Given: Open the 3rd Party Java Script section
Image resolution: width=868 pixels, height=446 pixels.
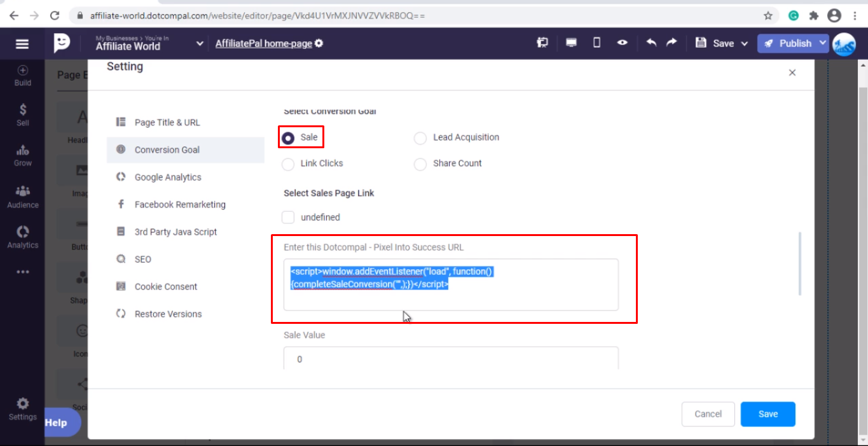Looking at the screenshot, I should (x=186, y=232).
